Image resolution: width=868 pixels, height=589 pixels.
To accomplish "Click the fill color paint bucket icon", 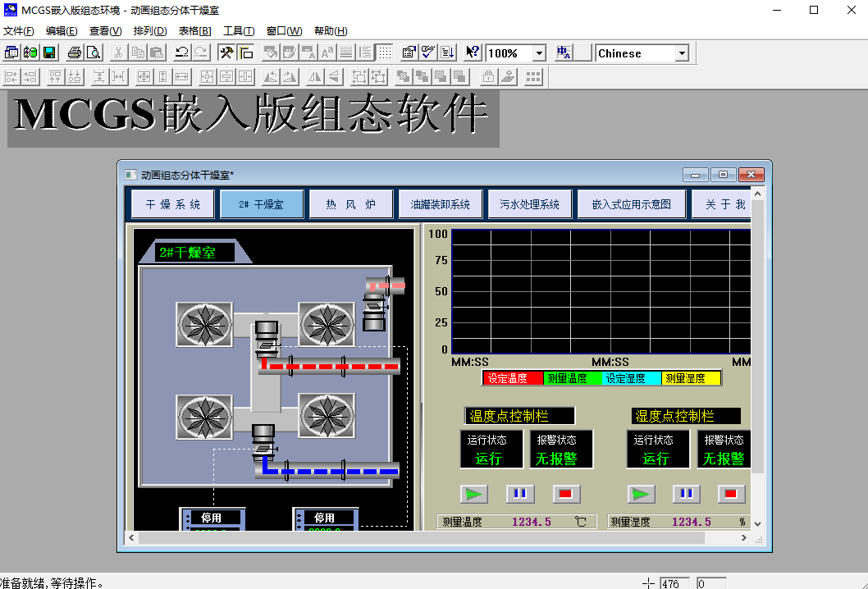I will (270, 53).
